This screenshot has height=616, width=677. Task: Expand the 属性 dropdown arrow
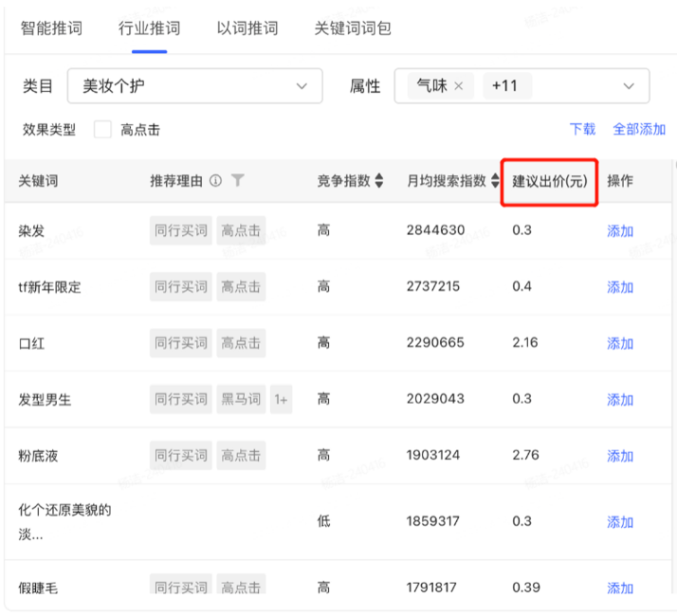coord(629,86)
